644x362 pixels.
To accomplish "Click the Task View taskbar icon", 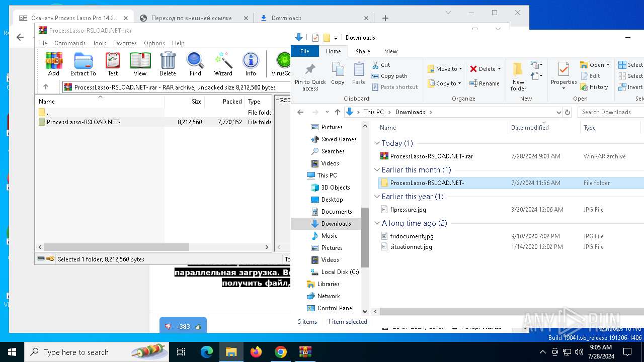I will pyautogui.click(x=181, y=352).
